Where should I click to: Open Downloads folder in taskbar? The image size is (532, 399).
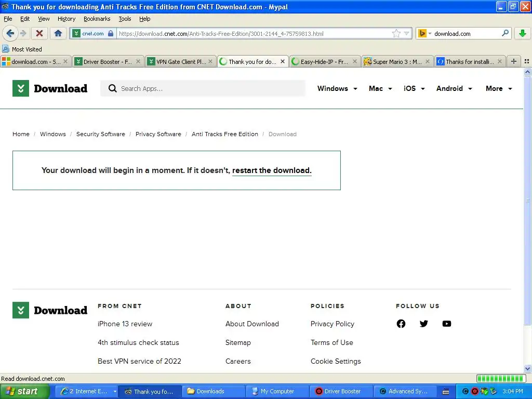pyautogui.click(x=214, y=391)
